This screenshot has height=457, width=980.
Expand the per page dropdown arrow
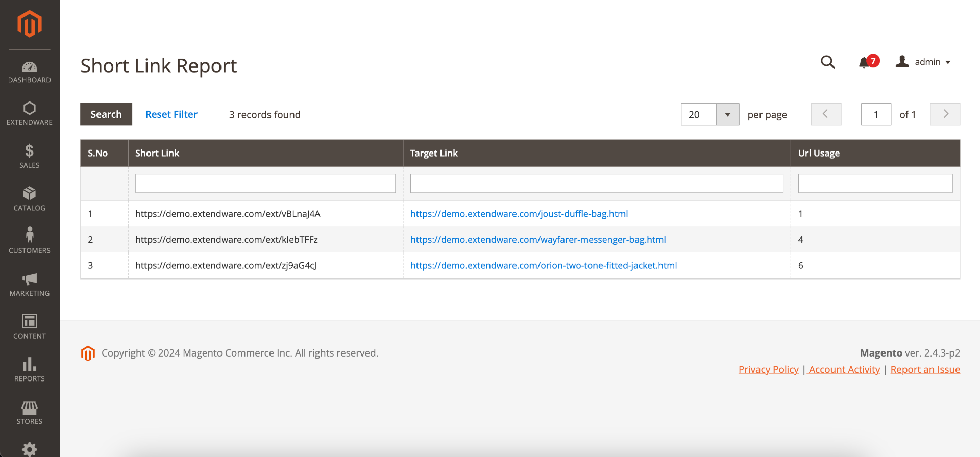click(x=727, y=114)
